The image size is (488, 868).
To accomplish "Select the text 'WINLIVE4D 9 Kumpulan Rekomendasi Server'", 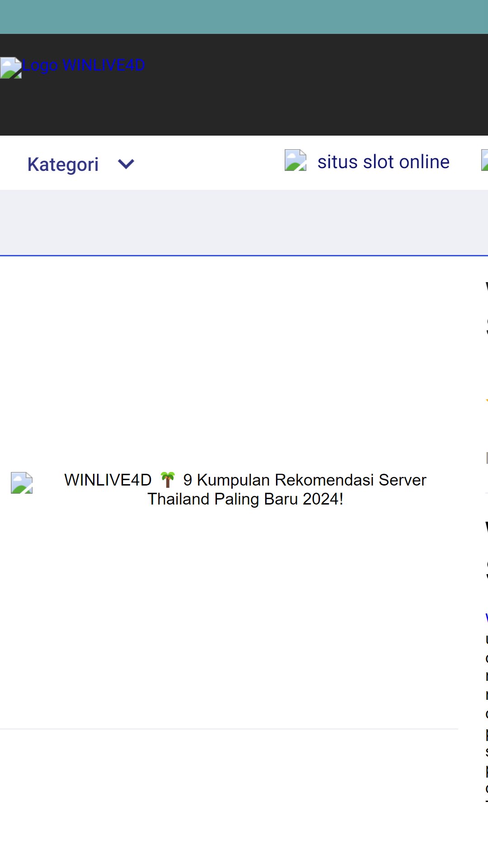I will 245,480.
